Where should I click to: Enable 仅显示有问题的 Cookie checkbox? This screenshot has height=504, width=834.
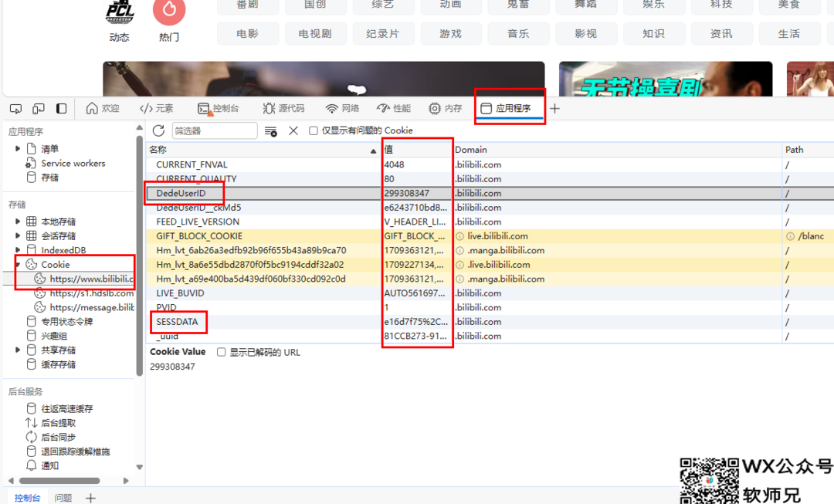click(x=314, y=130)
